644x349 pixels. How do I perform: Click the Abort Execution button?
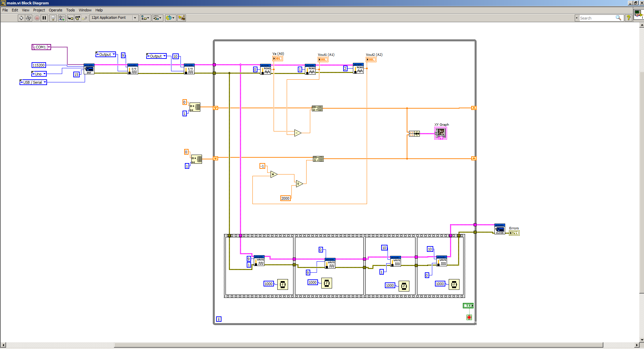pos(37,18)
